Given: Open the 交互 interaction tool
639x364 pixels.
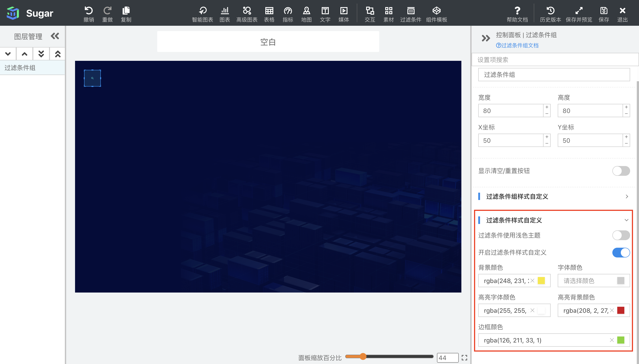Looking at the screenshot, I should [x=370, y=14].
